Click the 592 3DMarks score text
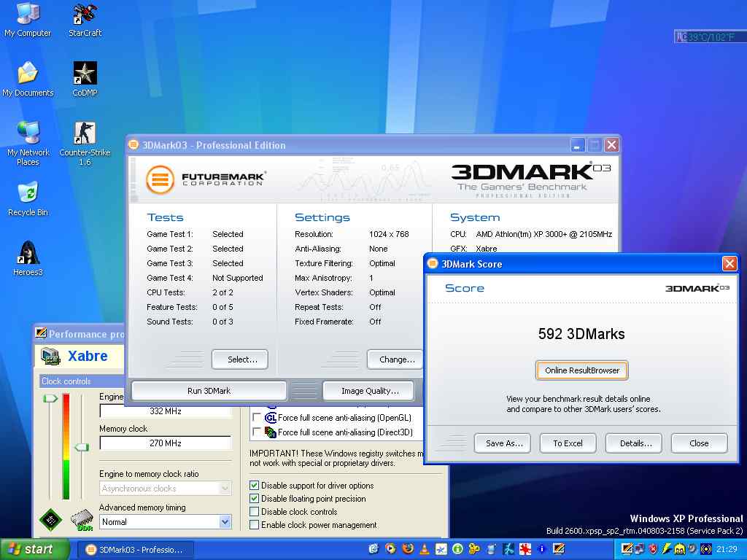This screenshot has width=747, height=560. click(581, 334)
